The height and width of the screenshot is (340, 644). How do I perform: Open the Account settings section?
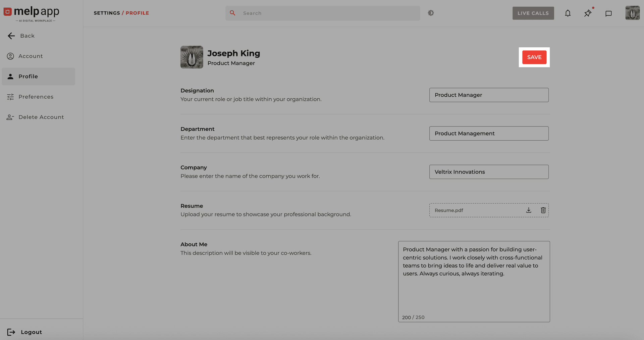(x=30, y=56)
